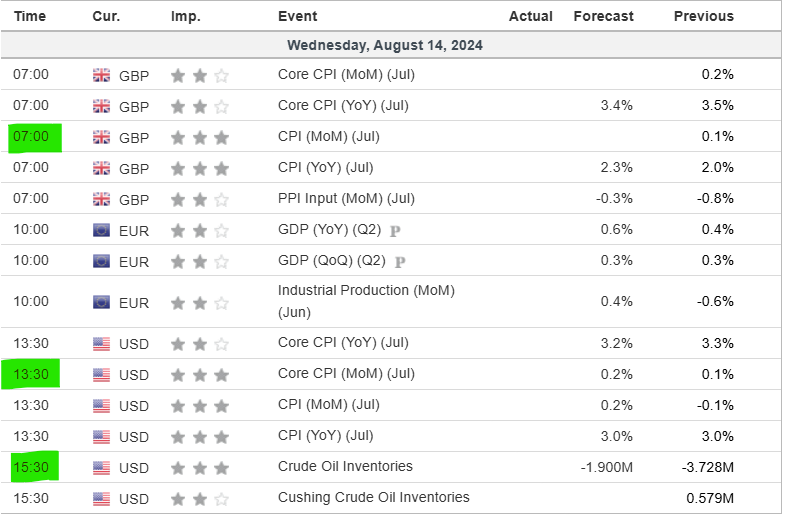
Task: Click the UK flag in the PPI Input row
Action: pos(101,198)
